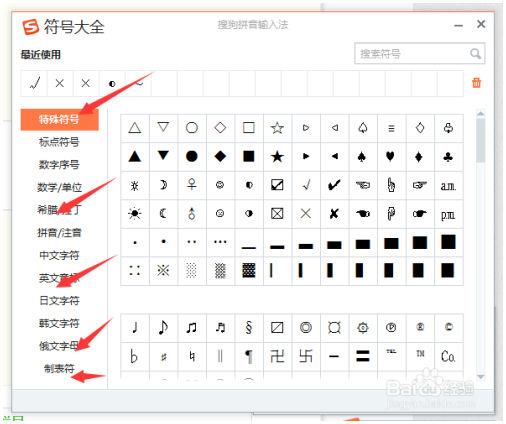This screenshot has height=424, width=506.
Task: Insert the solid up triangle symbol
Action: [x=135, y=156]
